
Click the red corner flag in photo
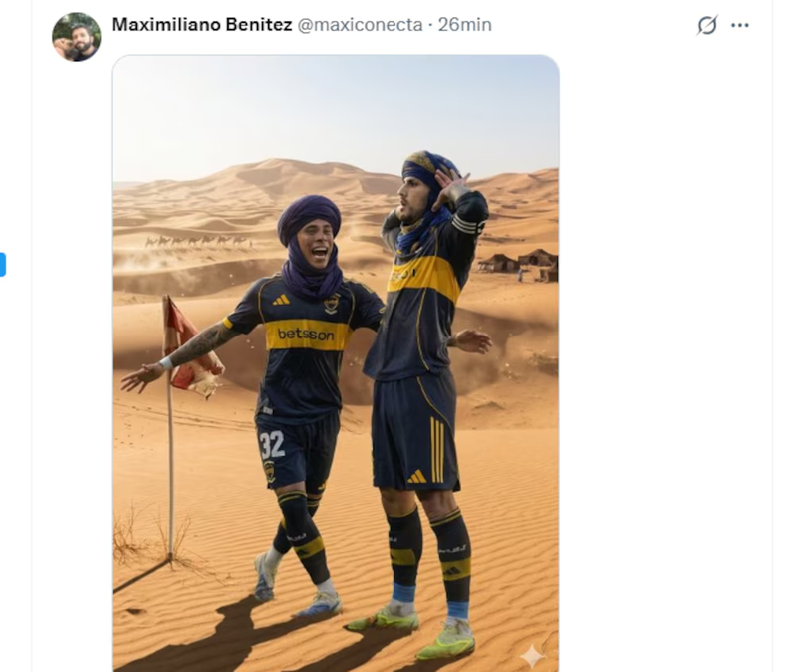point(191,347)
